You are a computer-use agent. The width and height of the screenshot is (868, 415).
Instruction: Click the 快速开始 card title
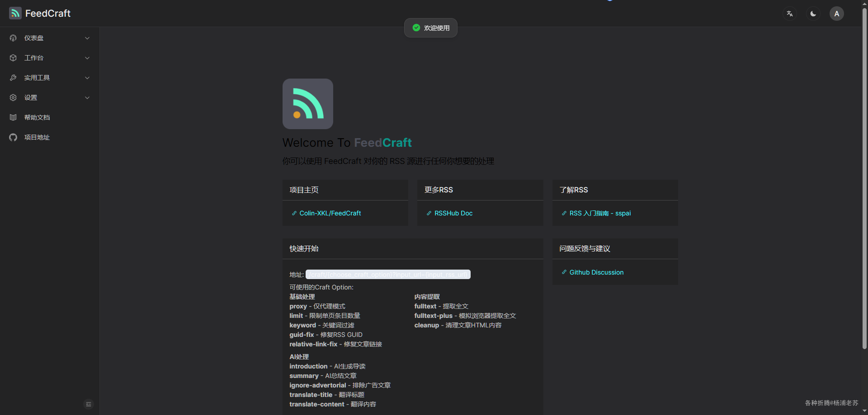click(x=304, y=249)
